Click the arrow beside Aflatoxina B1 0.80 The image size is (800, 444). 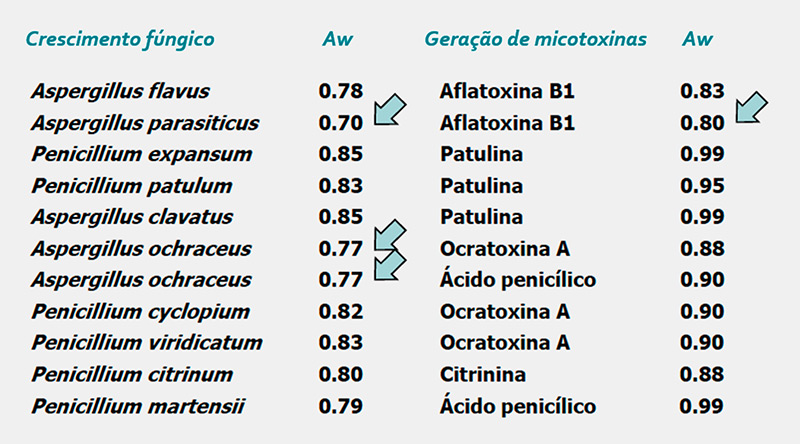(751, 108)
